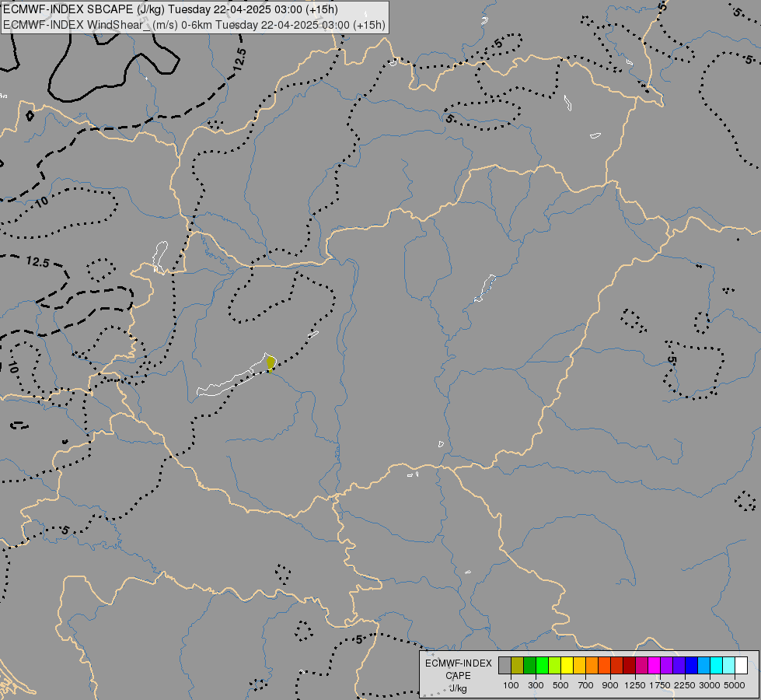Click the legend value '3000'
Viewport: 761px width, 700px height.
point(710,685)
